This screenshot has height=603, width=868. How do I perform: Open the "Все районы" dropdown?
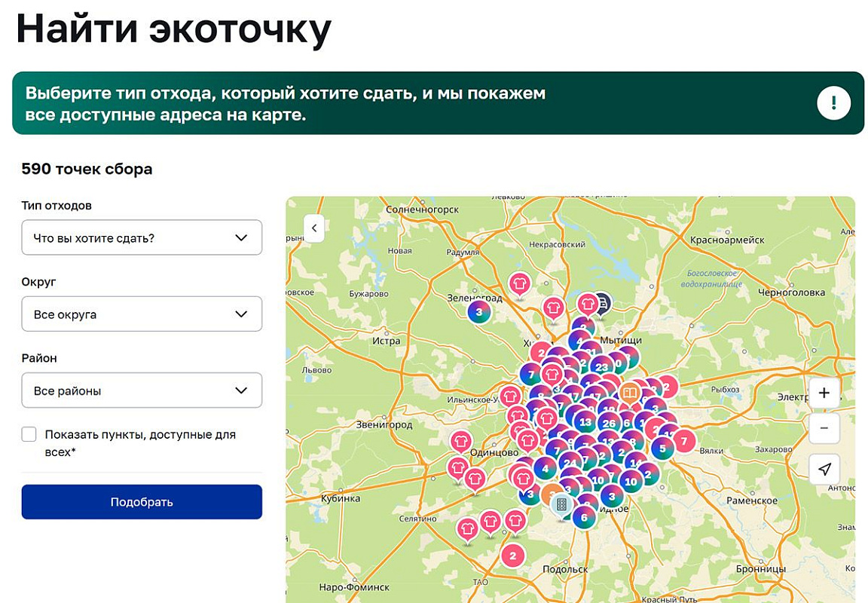click(142, 390)
